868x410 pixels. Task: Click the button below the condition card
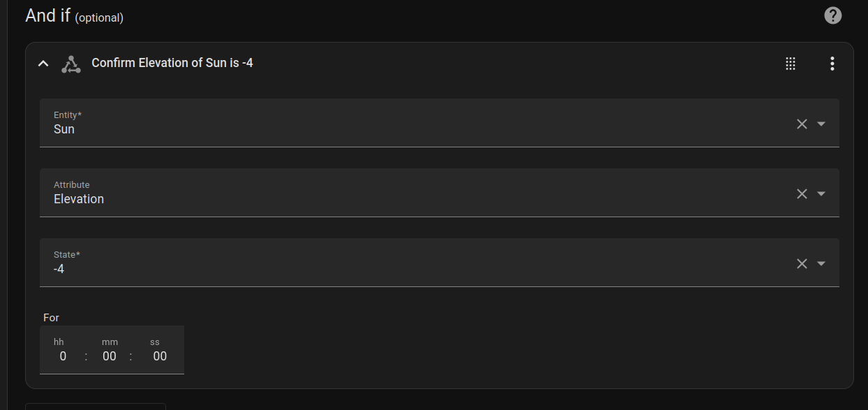point(96,407)
